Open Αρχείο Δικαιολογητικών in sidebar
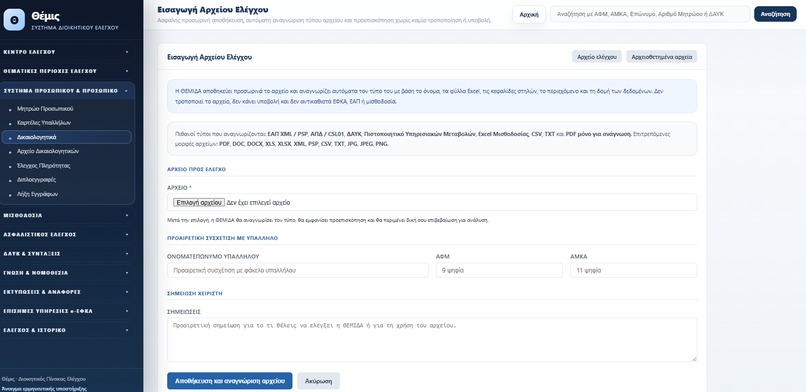 coord(67,152)
